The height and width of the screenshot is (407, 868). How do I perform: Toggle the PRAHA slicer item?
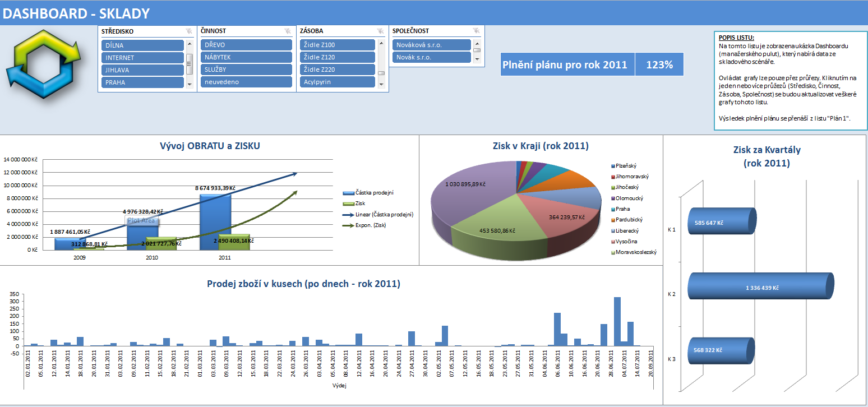point(142,82)
